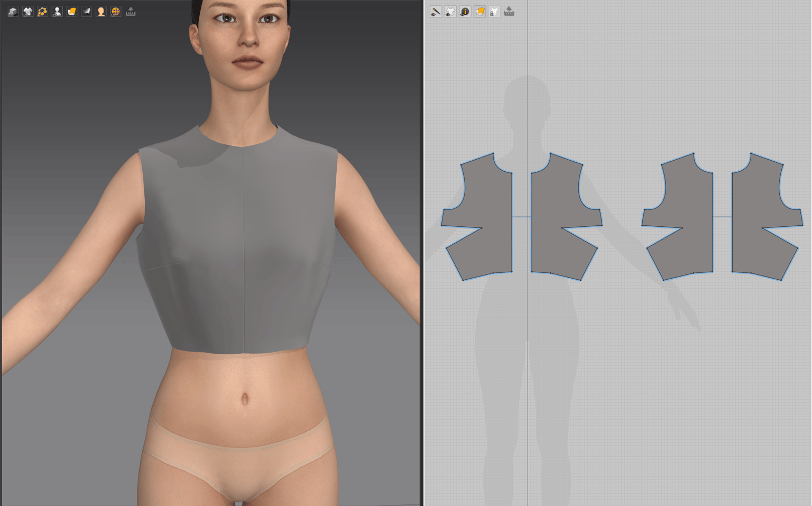
Task: Open the simulation properties dotted-circle icon
Action: tap(43, 12)
